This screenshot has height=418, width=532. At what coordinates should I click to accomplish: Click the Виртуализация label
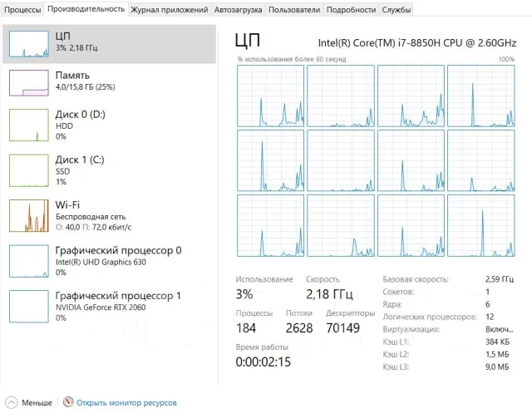coord(411,329)
